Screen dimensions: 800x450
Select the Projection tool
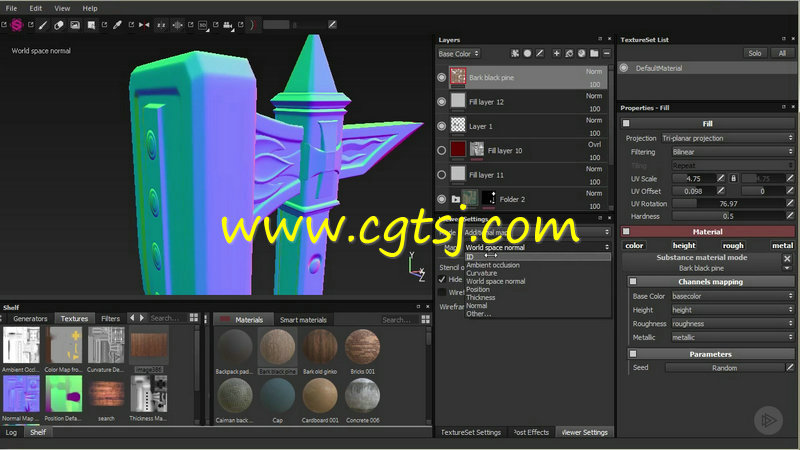[x=75, y=25]
